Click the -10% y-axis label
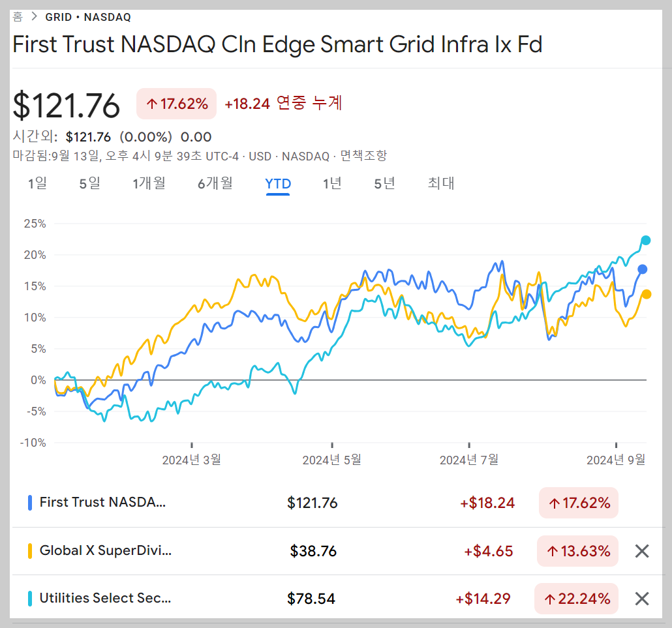Viewport: 672px width, 628px height. [33, 443]
